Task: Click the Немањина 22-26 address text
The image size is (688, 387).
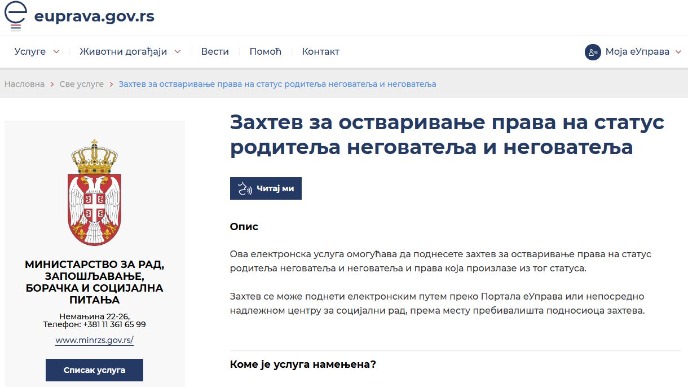Action: (x=94, y=316)
